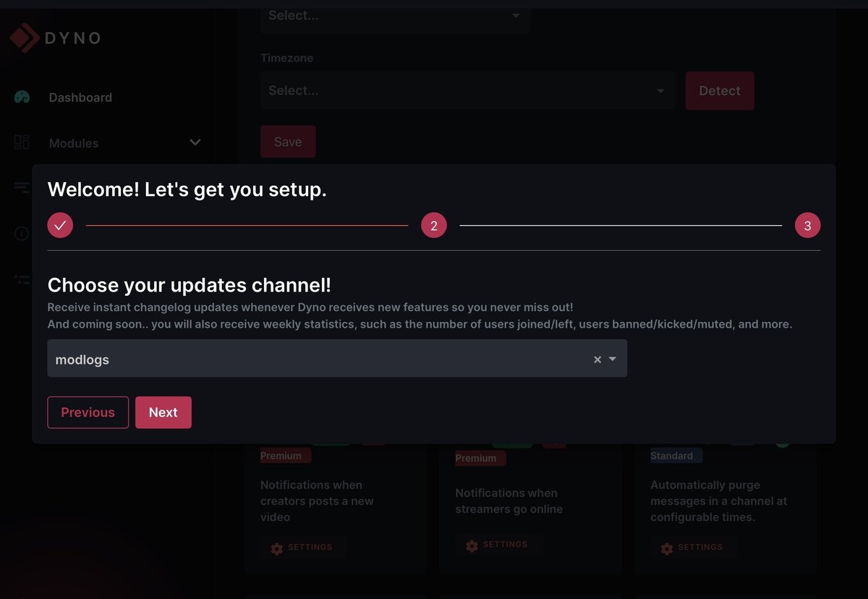Click the dashed list icon at sidebar bottom
Screen dimensions: 868x599
tap(21, 279)
